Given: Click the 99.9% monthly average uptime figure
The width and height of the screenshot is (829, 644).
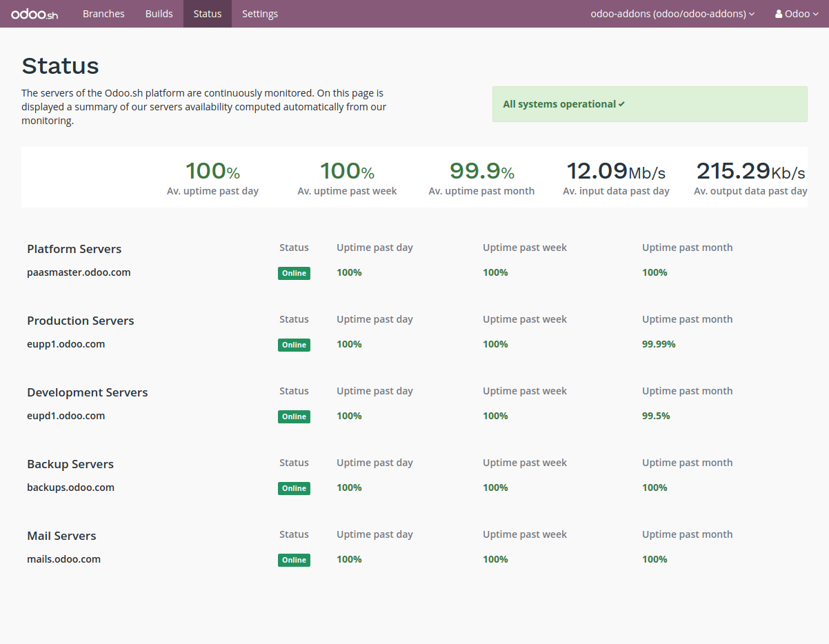Looking at the screenshot, I should (x=481, y=171).
